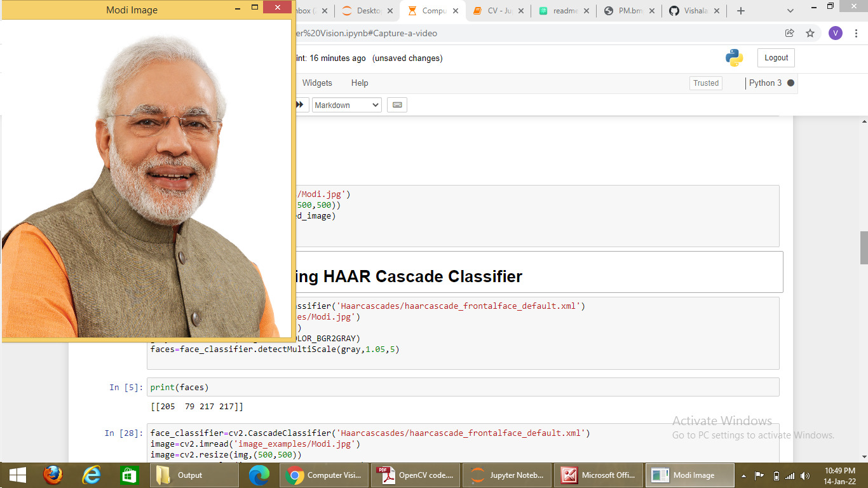This screenshot has height=488, width=868.
Task: Click the kernel status indicator beside Python 3
Action: pyautogui.click(x=790, y=83)
